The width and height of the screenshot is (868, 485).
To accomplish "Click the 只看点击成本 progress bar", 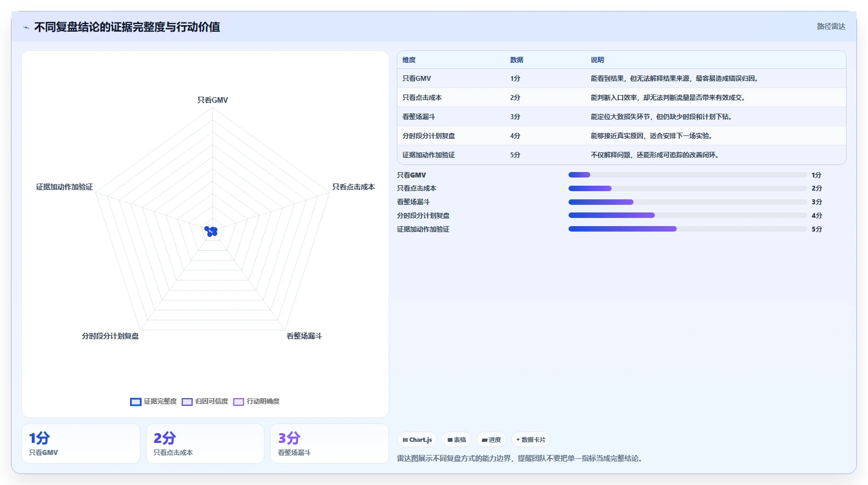I will click(688, 188).
